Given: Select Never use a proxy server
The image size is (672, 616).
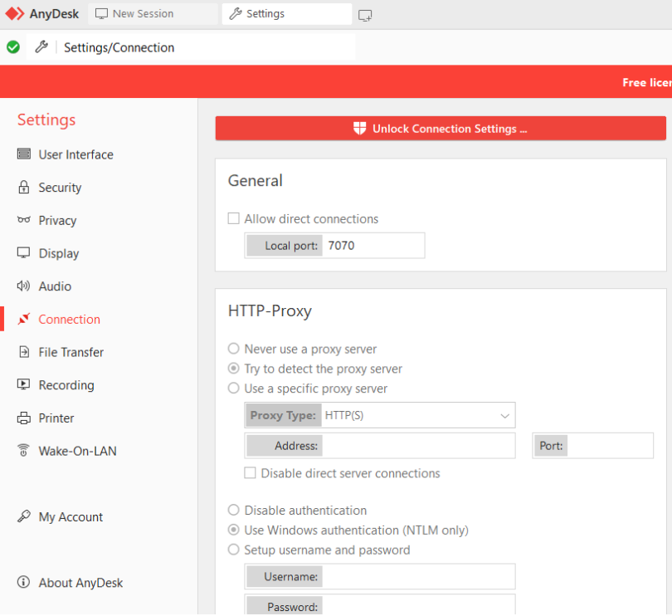Looking at the screenshot, I should [233, 349].
